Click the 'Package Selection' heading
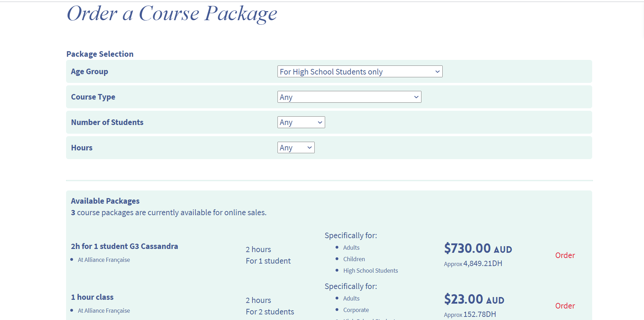This screenshot has height=320, width=644. [100, 54]
